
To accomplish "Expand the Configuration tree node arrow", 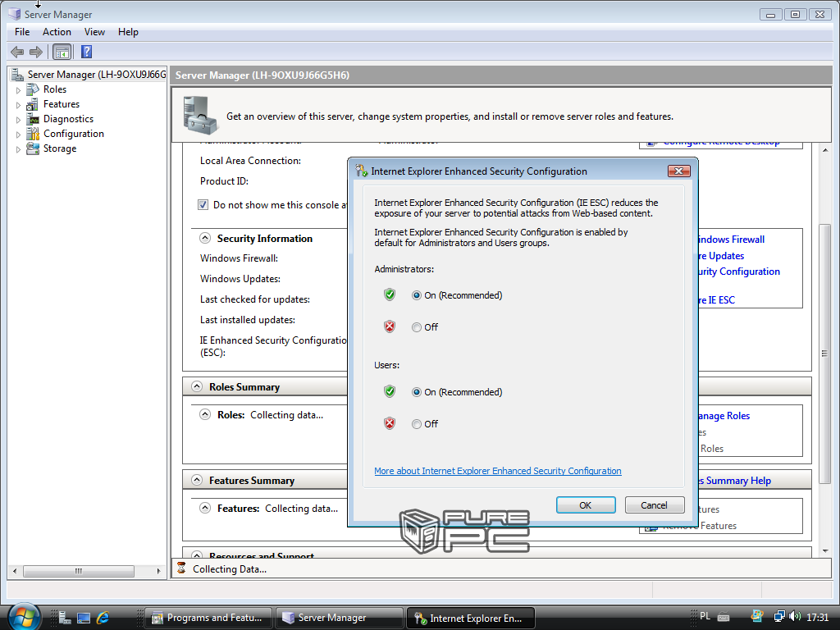I will 18,135.
